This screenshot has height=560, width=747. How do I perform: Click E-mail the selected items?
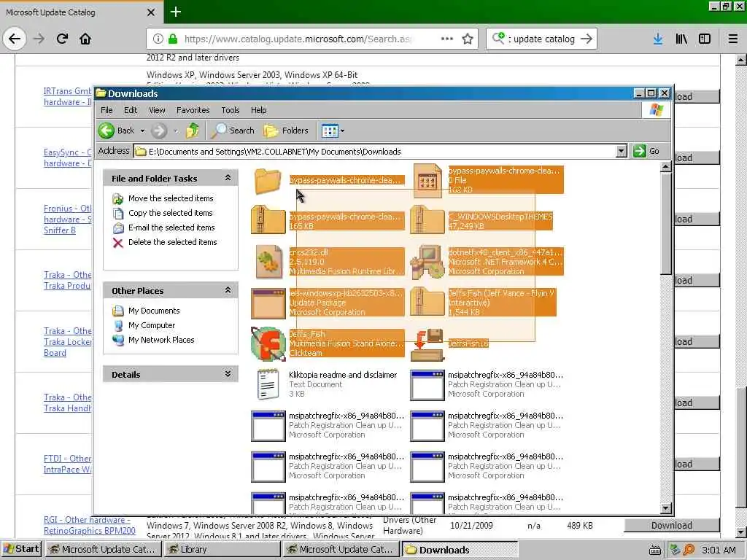point(171,227)
